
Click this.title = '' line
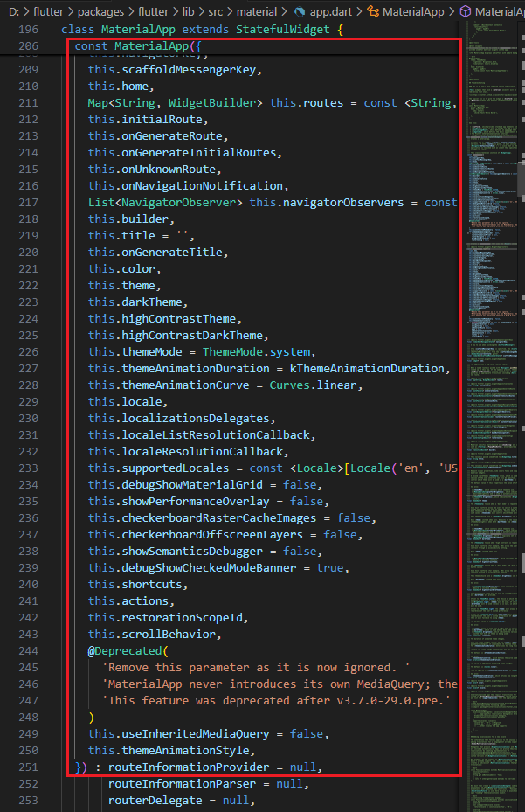click(x=142, y=235)
